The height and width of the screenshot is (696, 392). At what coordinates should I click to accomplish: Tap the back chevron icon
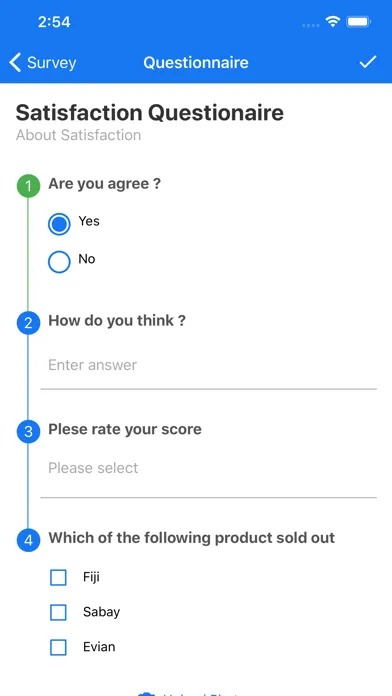click(15, 62)
